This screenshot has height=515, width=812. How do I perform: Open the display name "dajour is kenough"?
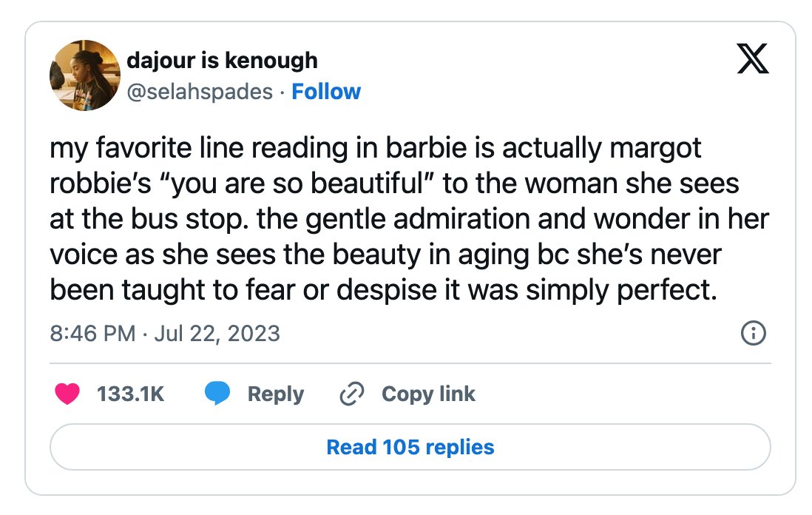222,60
